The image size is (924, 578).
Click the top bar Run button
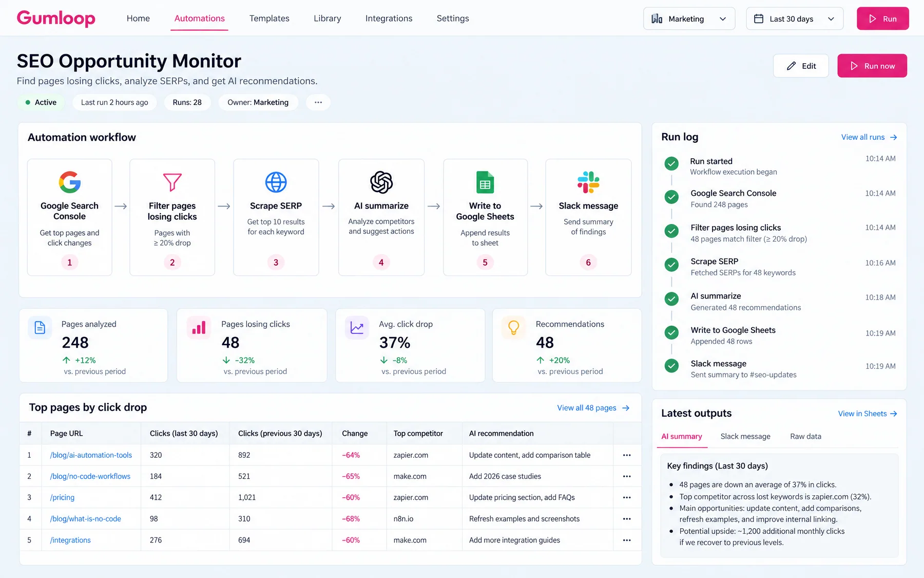883,18
